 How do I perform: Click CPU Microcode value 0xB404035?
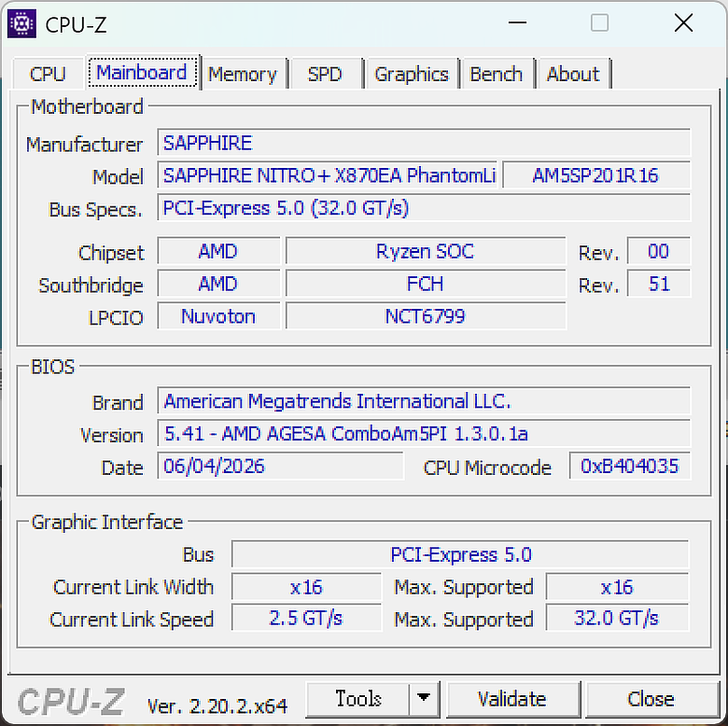tap(630, 466)
